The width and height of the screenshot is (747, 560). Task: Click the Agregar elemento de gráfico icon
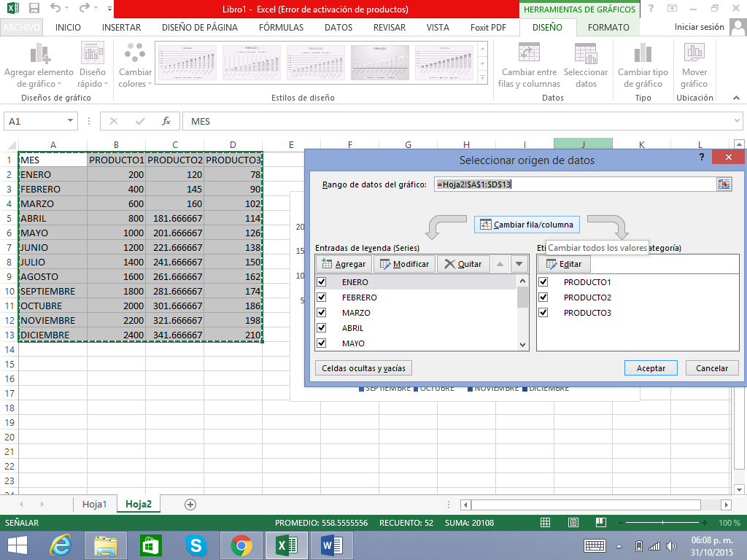tap(39, 54)
